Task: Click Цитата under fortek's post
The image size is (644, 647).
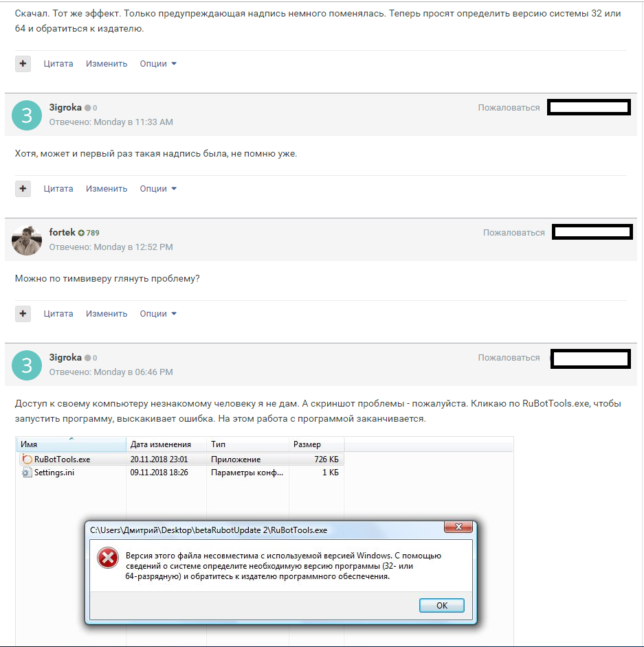Action: pyautogui.click(x=58, y=314)
